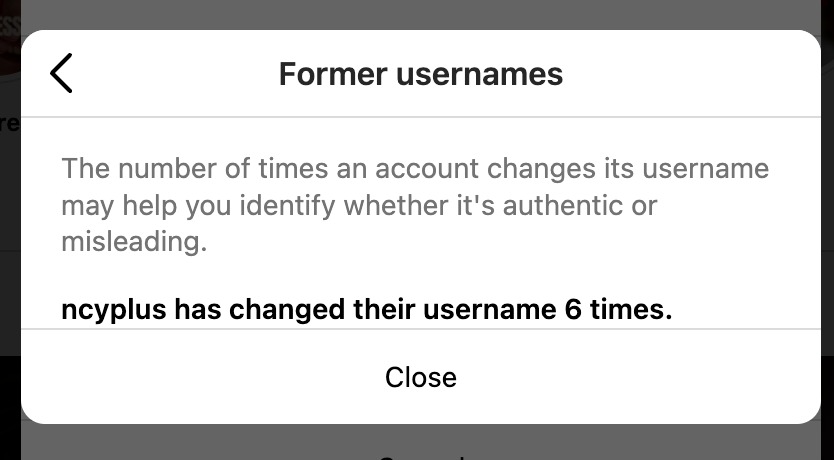Click the divider line under the title

point(420,117)
